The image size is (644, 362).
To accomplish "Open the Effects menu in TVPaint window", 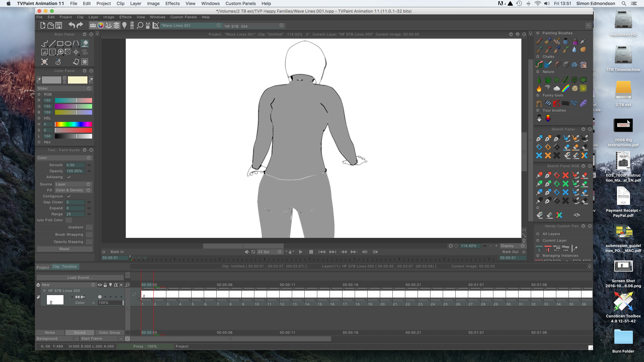I will (x=125, y=17).
